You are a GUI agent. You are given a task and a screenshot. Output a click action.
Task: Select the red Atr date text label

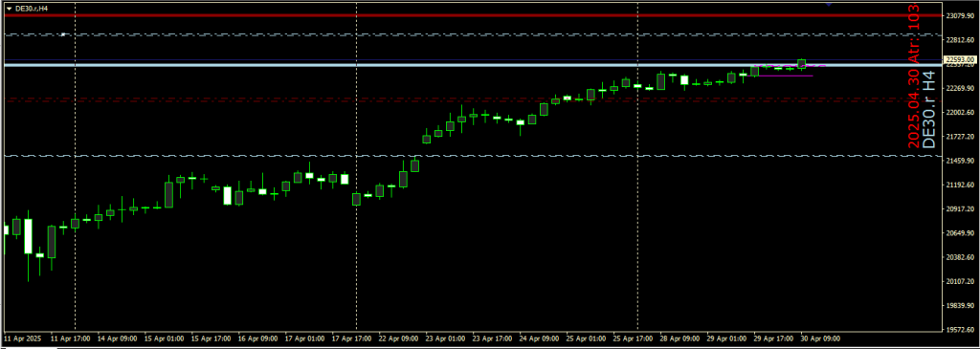pyautogui.click(x=914, y=76)
